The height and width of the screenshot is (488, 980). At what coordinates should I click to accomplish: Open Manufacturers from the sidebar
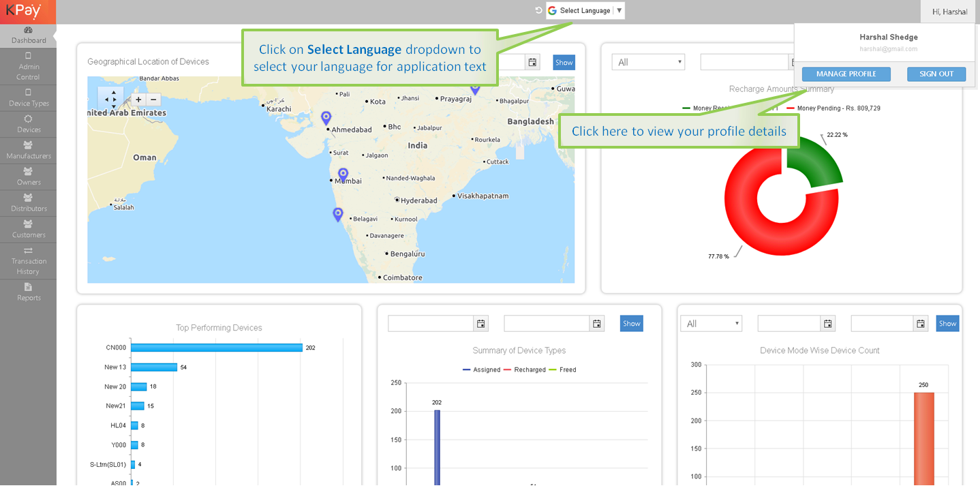point(28,150)
